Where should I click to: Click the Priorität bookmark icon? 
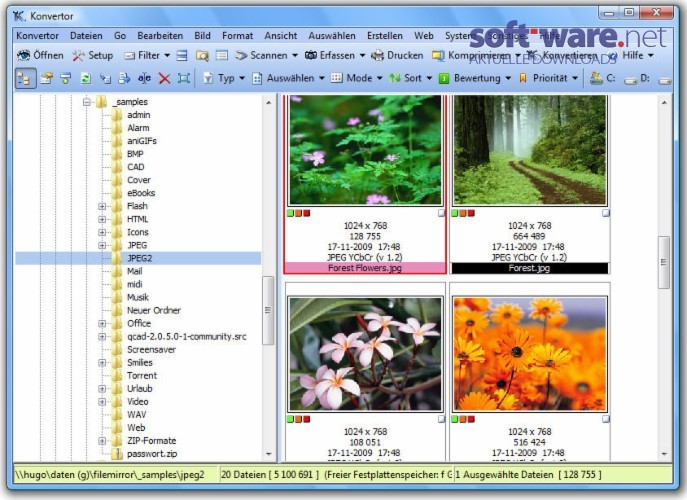[x=523, y=78]
